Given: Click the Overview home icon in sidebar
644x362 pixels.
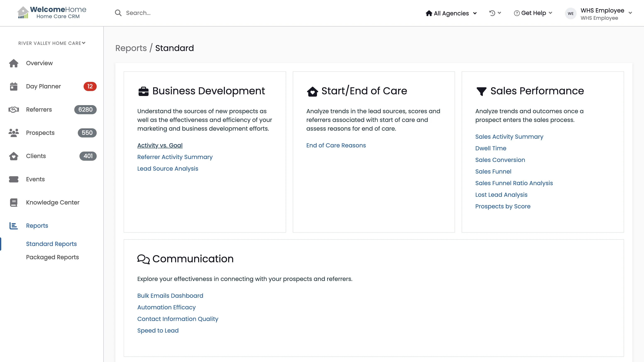Looking at the screenshot, I should pyautogui.click(x=13, y=63).
